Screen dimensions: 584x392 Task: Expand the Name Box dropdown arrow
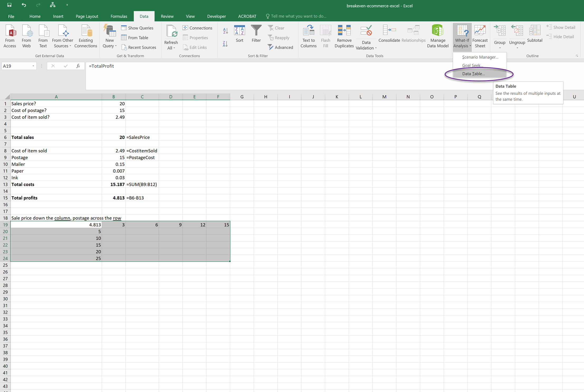pyautogui.click(x=33, y=66)
